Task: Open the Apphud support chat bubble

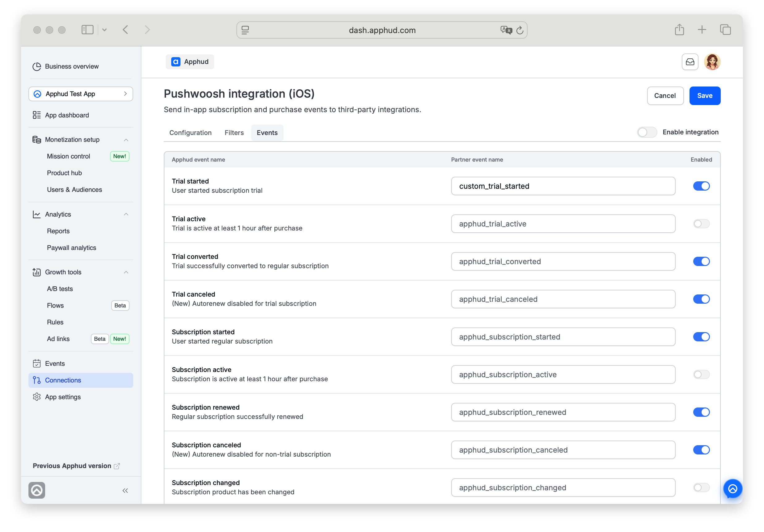Action: [732, 488]
